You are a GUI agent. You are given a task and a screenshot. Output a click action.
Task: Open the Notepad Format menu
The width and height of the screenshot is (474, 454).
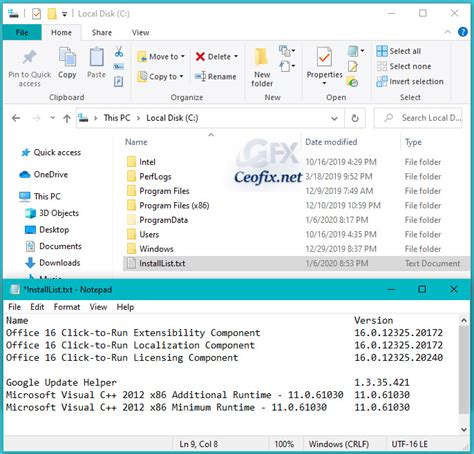(67, 307)
